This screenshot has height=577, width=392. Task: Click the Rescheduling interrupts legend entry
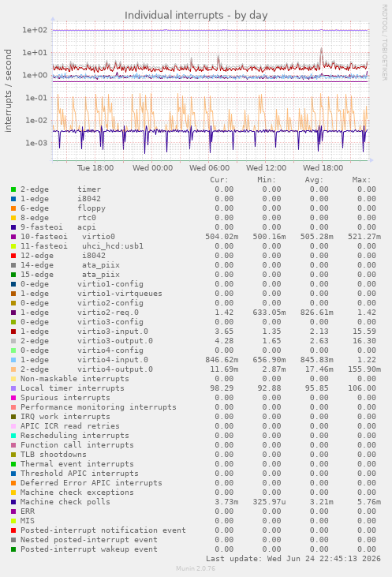[x=75, y=436]
